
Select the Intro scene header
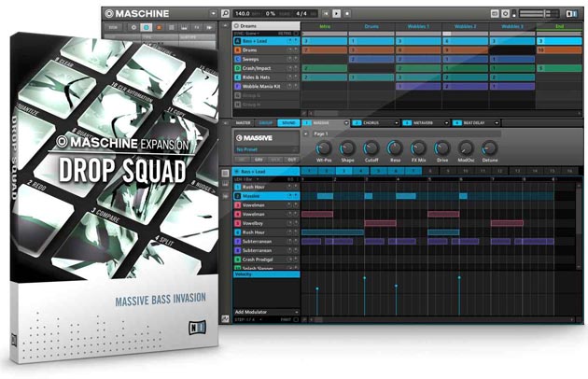(x=325, y=26)
